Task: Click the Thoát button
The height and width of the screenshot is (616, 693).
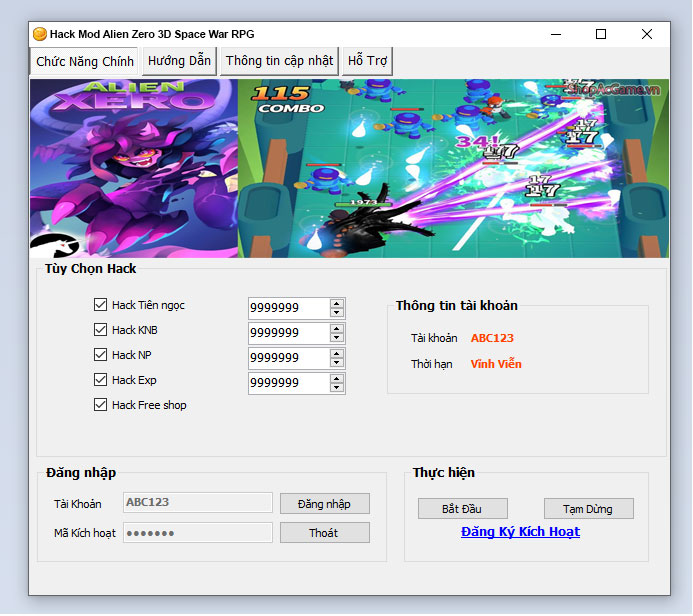Action: click(324, 533)
